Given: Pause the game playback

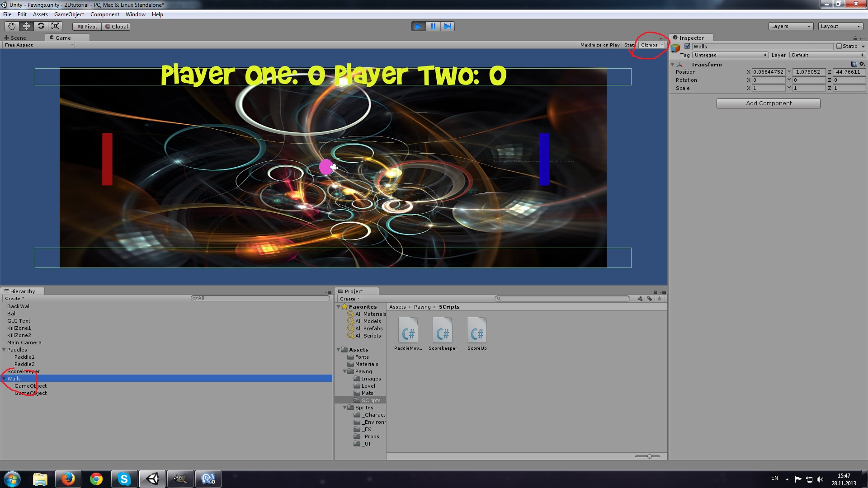Looking at the screenshot, I should coord(433,26).
